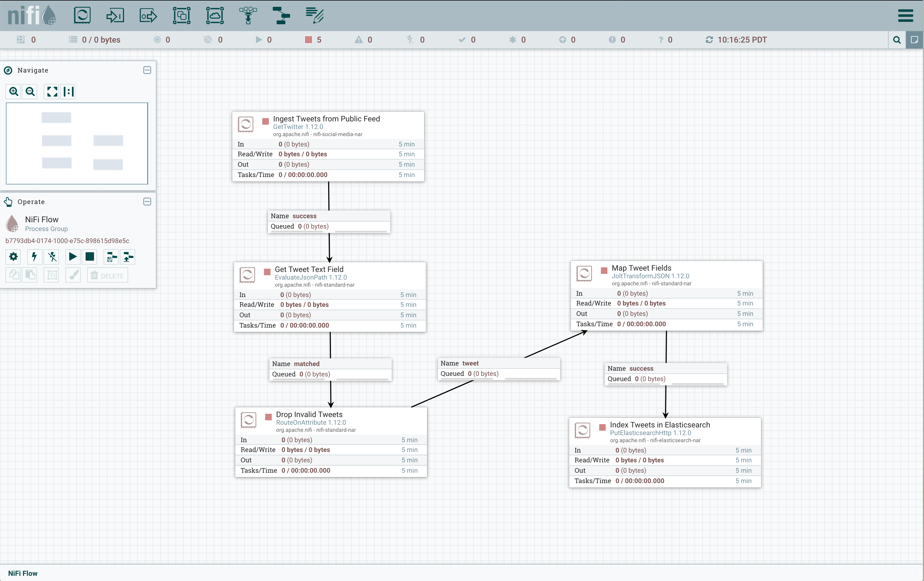
Task: Collapse the Operate panel
Action: click(x=147, y=202)
